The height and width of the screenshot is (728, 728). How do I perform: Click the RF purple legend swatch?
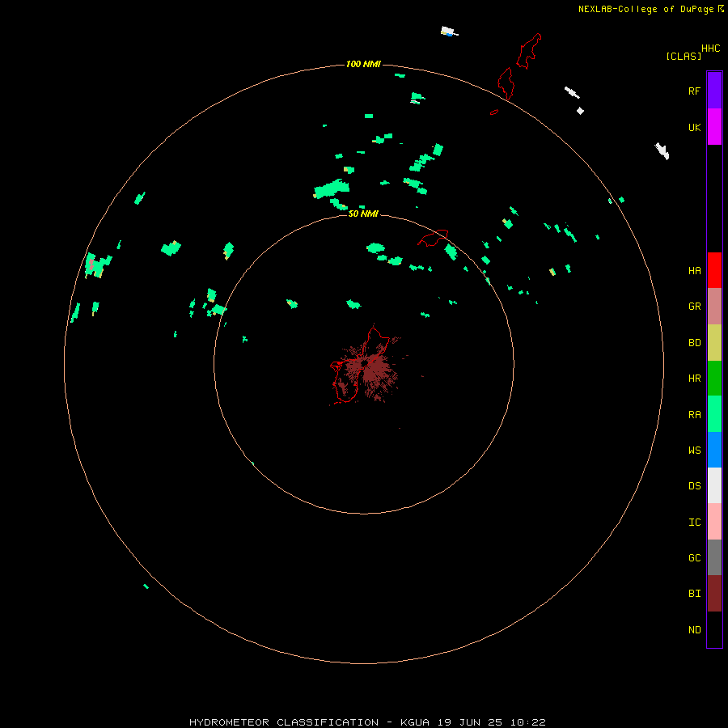(x=714, y=91)
